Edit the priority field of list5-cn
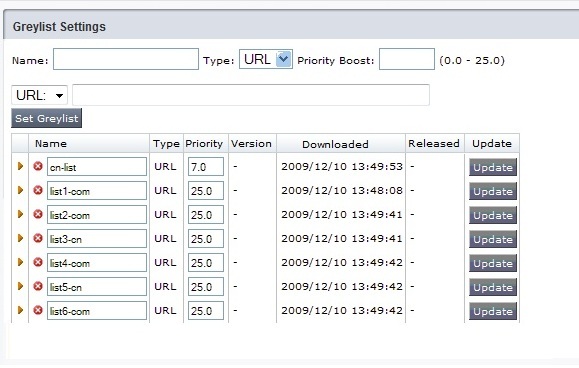This screenshot has width=579, height=368. point(206,287)
